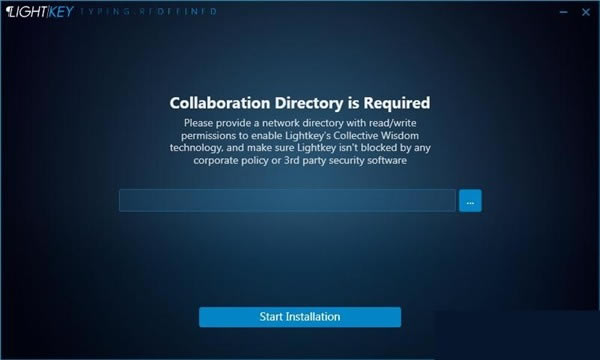Click the word Collaboration in the heading

220,103
